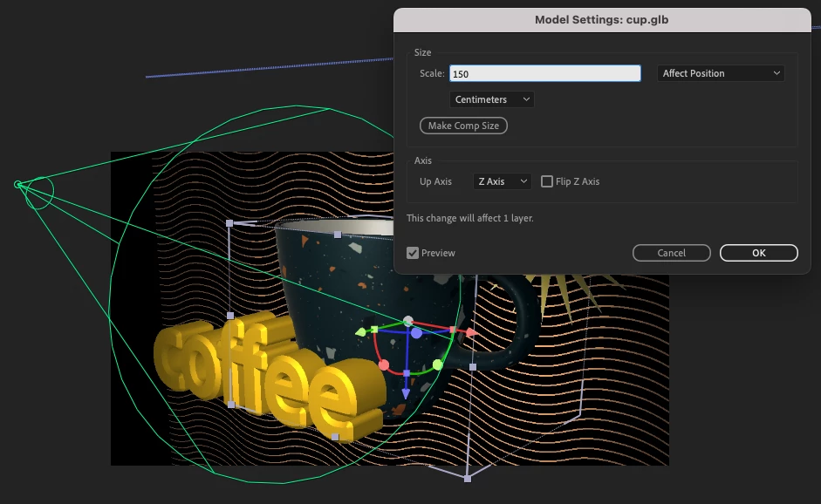Click the red rotation dot on the gizmo
Viewport: 821px width, 504px height.
384,364
